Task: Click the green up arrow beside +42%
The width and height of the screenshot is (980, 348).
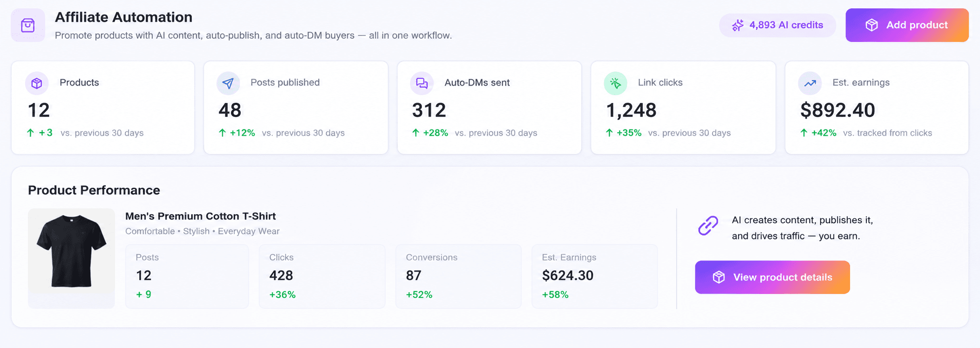Action: point(804,133)
